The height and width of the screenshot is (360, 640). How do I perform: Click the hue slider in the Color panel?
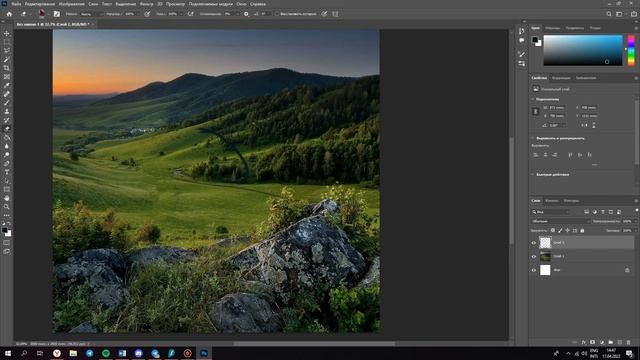pos(631,50)
